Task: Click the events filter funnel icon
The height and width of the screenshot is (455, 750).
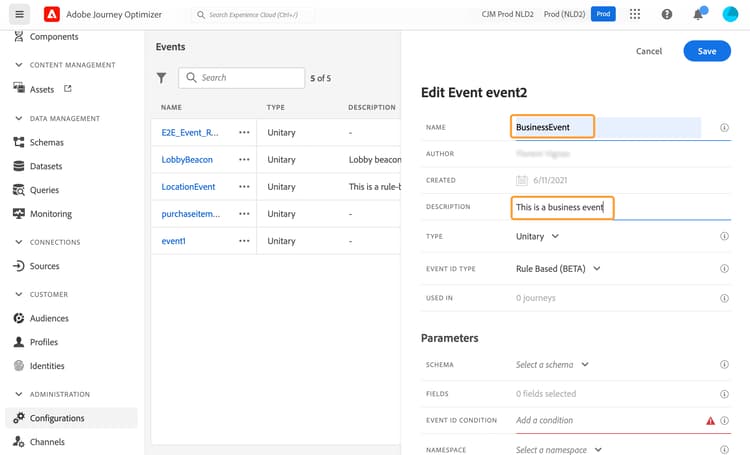Action: tap(162, 78)
